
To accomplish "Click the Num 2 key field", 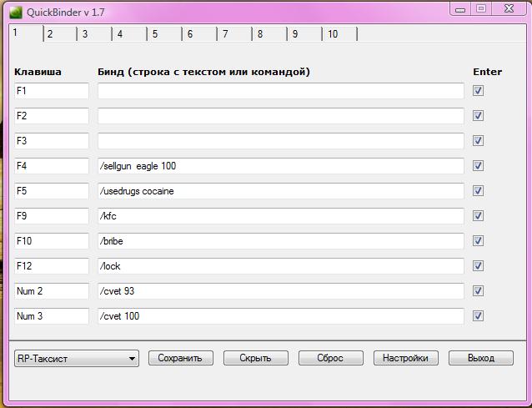I will pos(52,291).
